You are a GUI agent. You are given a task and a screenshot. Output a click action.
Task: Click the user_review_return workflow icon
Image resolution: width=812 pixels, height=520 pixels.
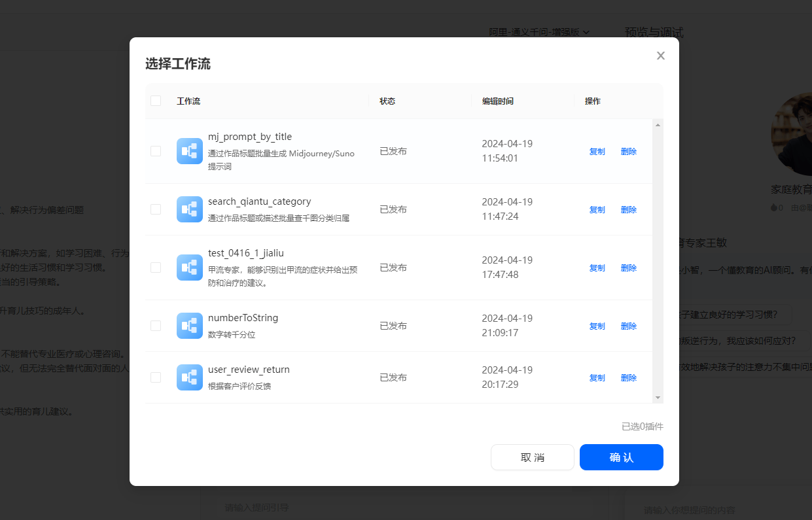(189, 377)
